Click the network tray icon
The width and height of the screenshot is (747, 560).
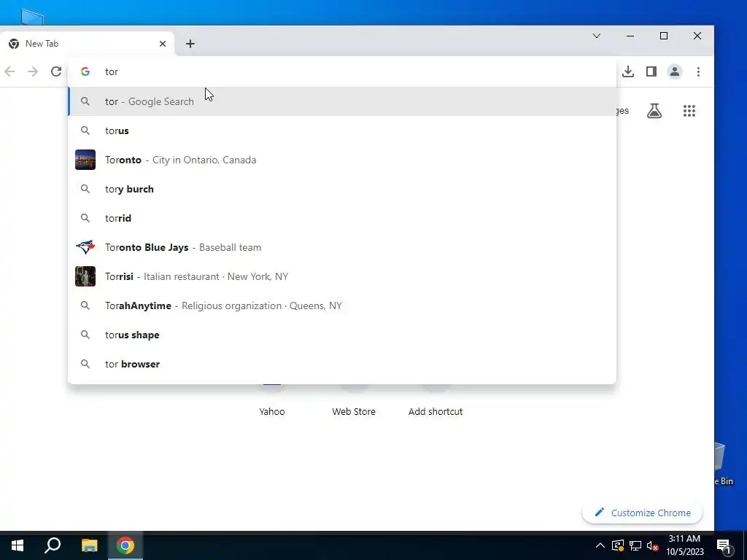[635, 545]
